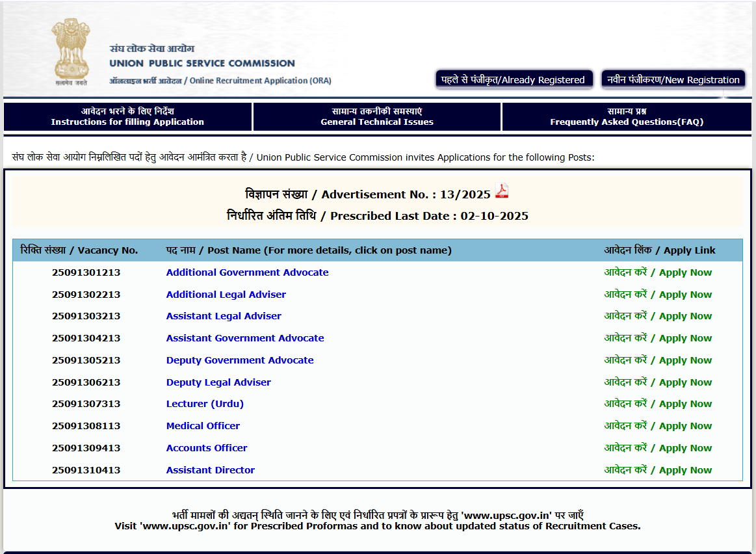Viewport: 756px width, 554px height.
Task: Open Medical Officer post details
Action: point(203,426)
